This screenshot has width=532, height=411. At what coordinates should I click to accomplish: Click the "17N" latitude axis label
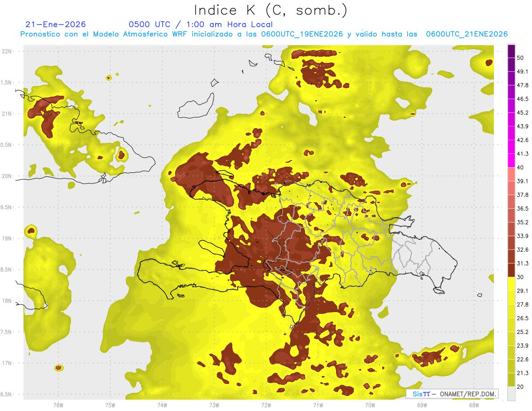(x=7, y=363)
